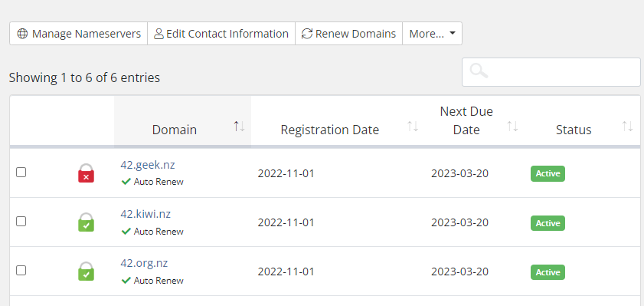Click the sort arrows beside Registration Date
The height and width of the screenshot is (306, 644).
(x=412, y=127)
